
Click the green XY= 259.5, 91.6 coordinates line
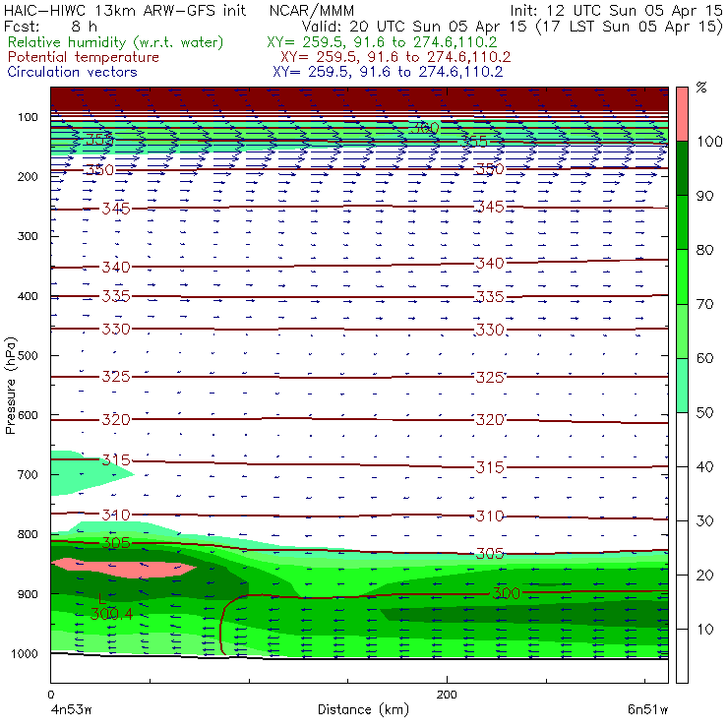(x=382, y=42)
